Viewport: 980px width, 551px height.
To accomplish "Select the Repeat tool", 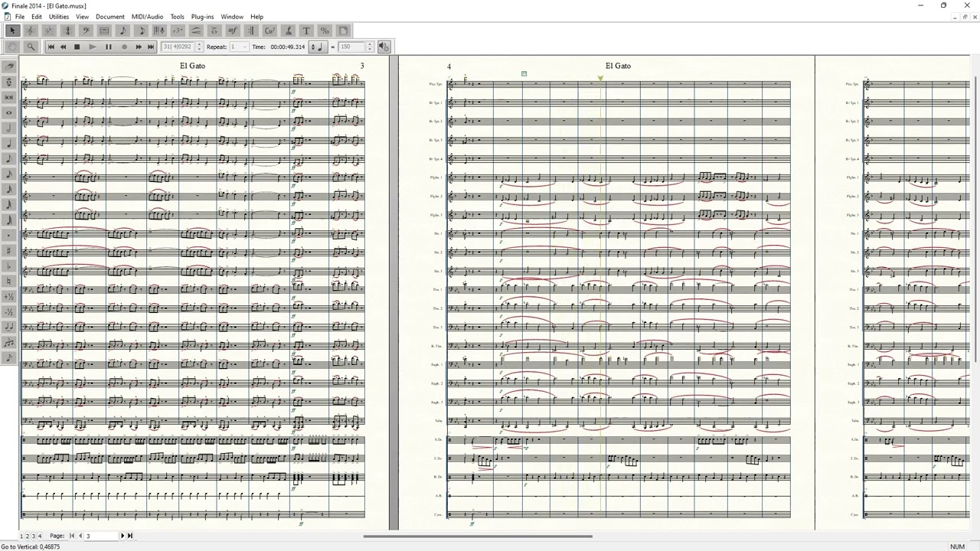I will point(251,31).
